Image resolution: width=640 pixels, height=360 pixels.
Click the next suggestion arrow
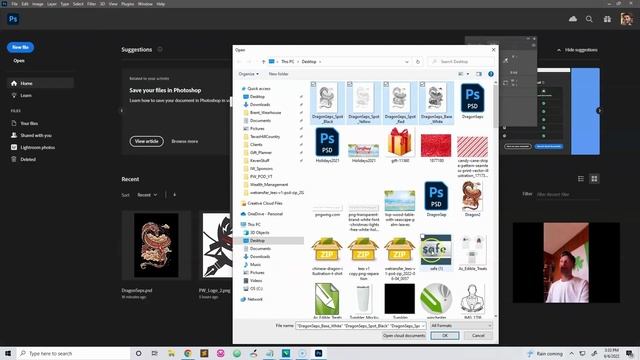point(599,111)
